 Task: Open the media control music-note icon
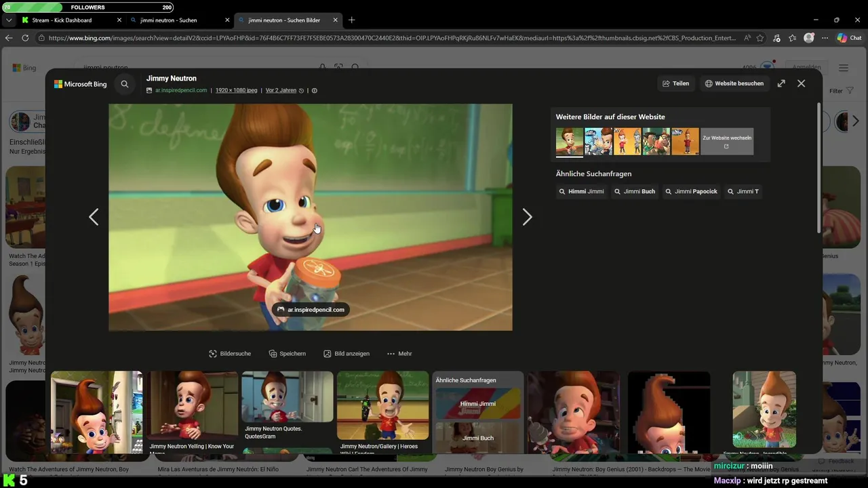click(x=777, y=38)
